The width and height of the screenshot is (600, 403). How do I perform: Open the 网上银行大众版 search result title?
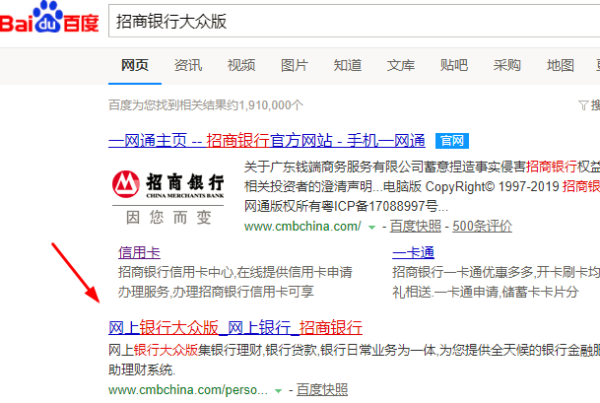(235, 327)
